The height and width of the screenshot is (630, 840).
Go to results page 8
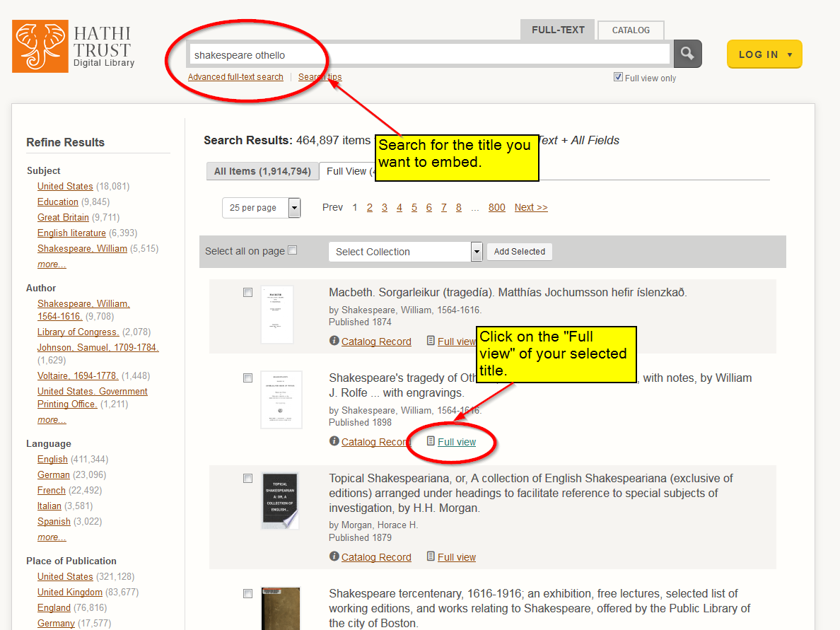point(459,207)
